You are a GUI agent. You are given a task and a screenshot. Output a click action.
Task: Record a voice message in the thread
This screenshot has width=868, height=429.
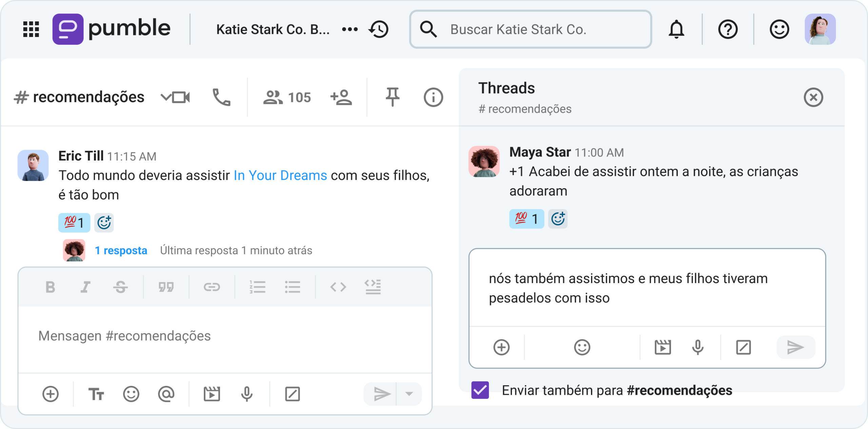tap(697, 347)
